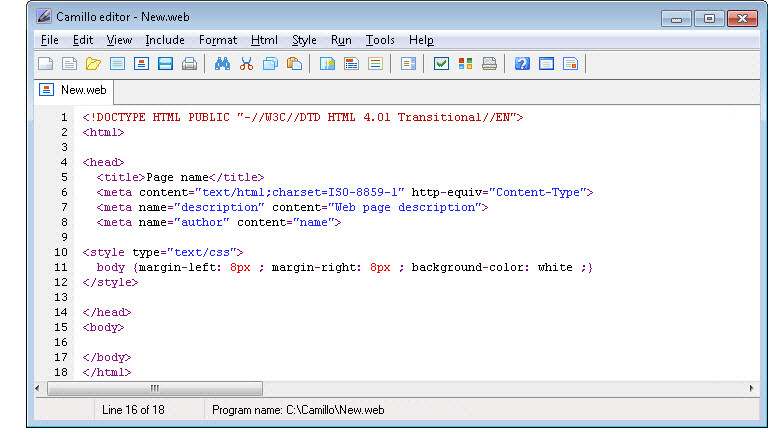Cut the selection with the scissors icon
Viewport: 768px width, 428px height.
(246, 64)
